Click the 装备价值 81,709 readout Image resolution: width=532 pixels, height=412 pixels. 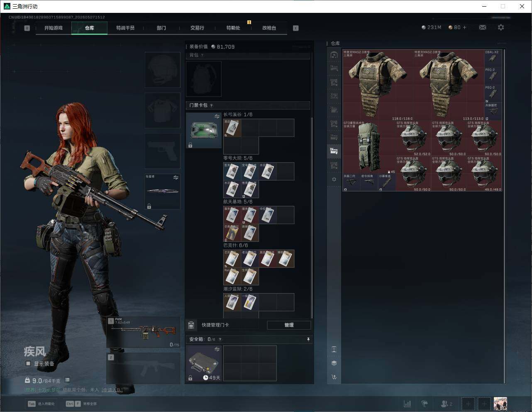pyautogui.click(x=212, y=47)
